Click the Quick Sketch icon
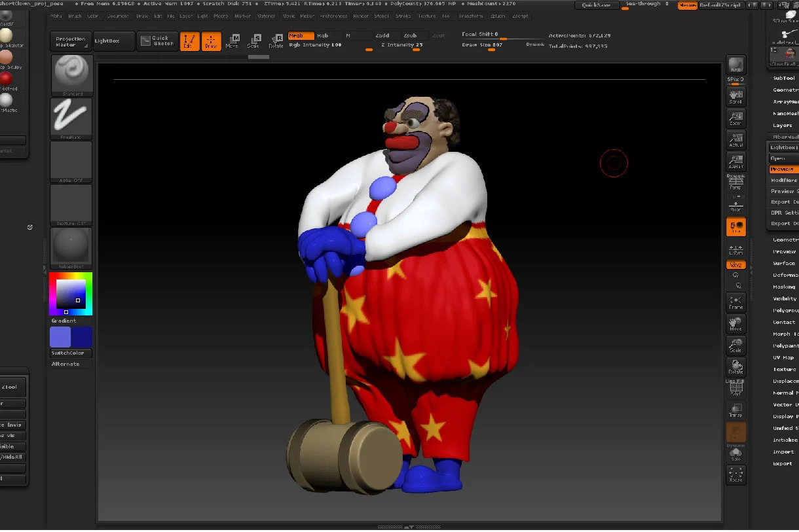Viewport: 799px width, 532px height. 157,41
